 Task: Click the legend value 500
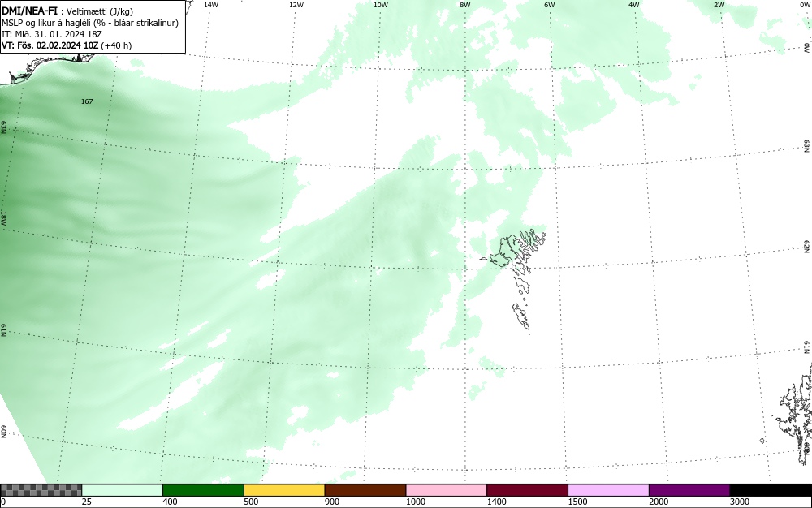pyautogui.click(x=251, y=502)
